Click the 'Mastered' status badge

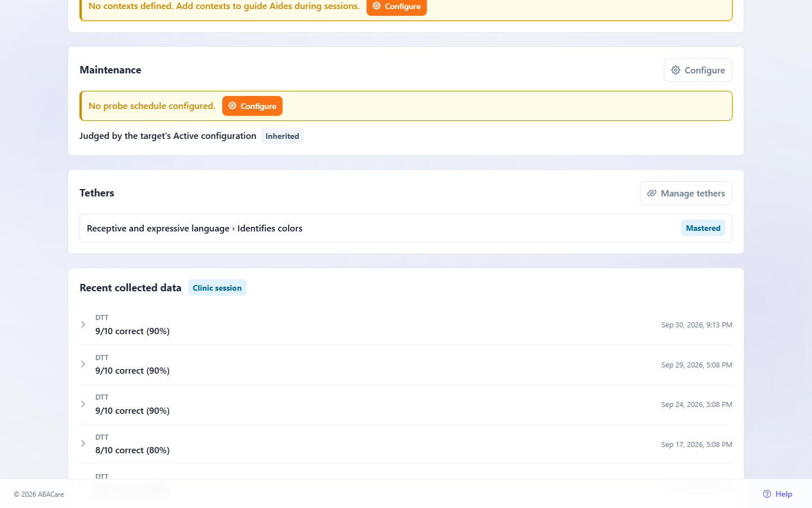point(703,228)
